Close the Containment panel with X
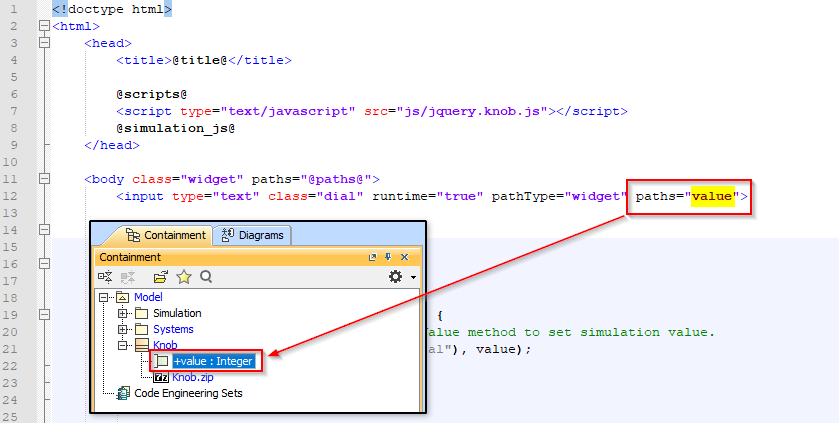 click(x=405, y=257)
